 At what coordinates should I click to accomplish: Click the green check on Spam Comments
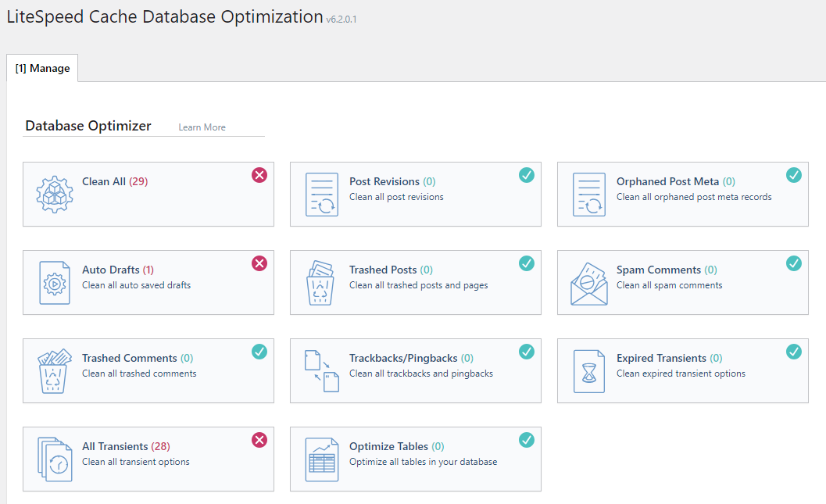(793, 263)
